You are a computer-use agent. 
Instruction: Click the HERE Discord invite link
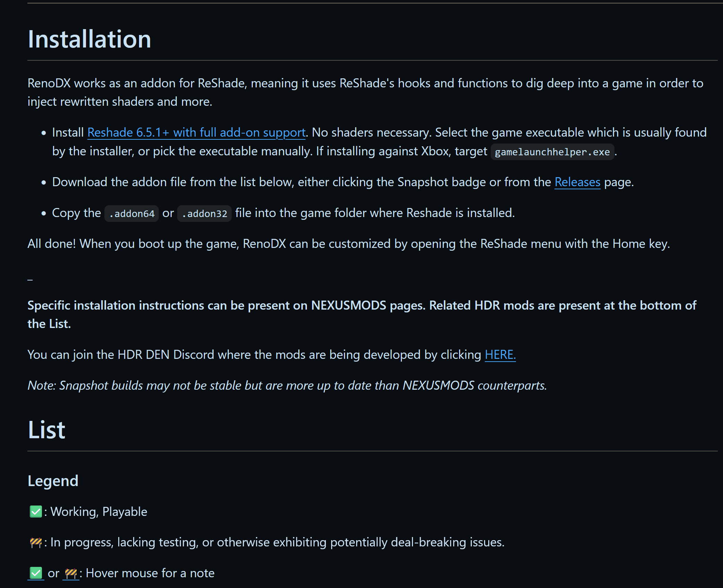pyautogui.click(x=500, y=355)
